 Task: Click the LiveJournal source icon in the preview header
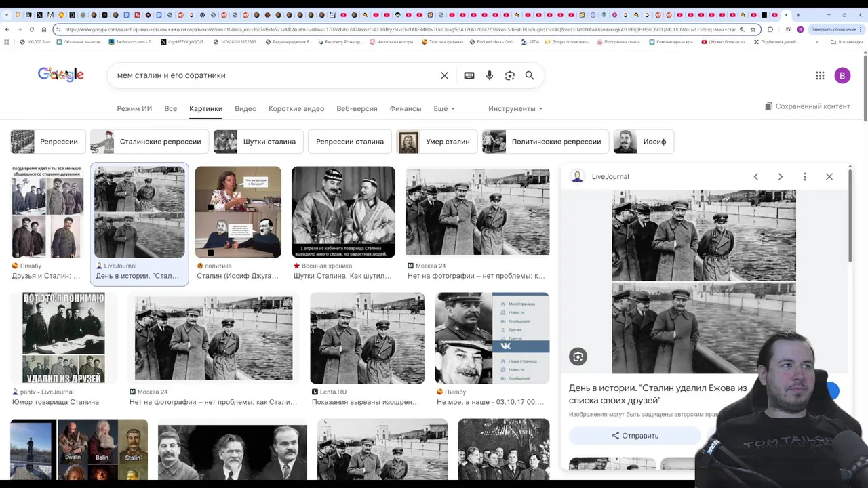578,176
